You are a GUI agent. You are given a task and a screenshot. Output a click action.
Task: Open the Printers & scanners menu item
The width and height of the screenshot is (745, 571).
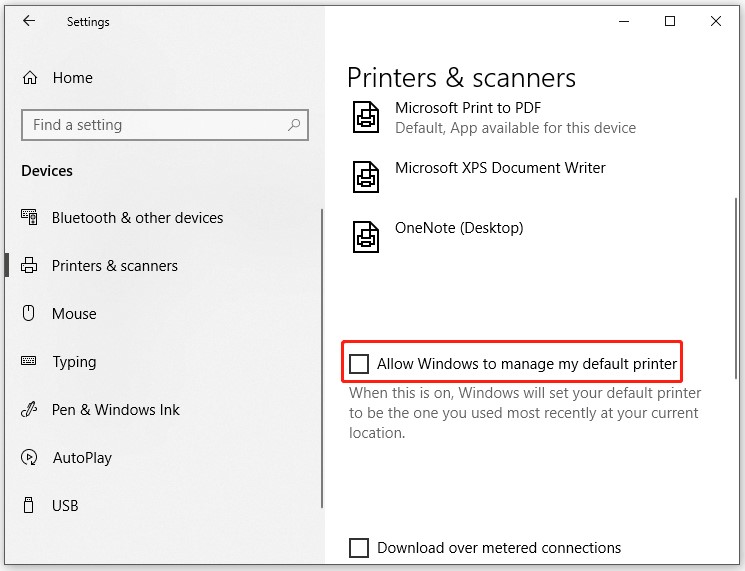point(114,266)
